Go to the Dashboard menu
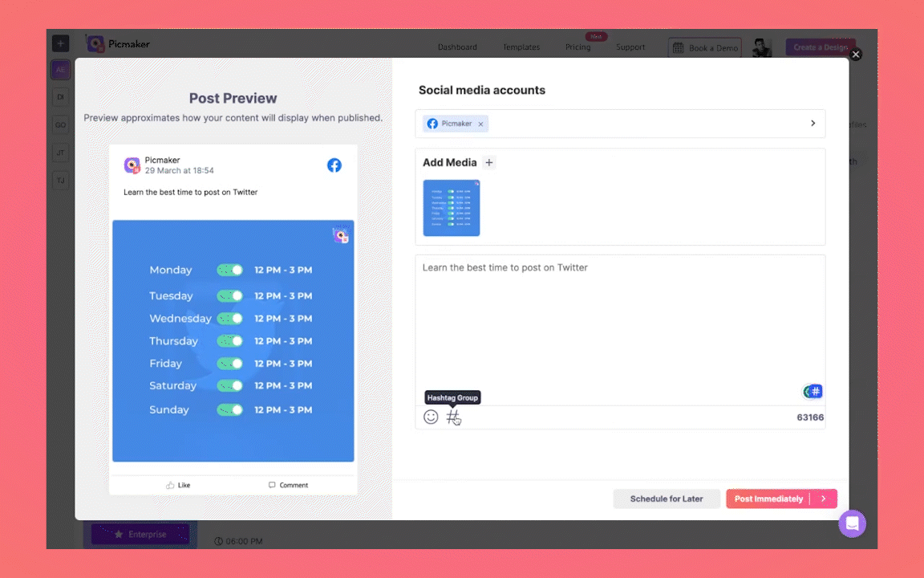The width and height of the screenshot is (924, 578). (457, 47)
